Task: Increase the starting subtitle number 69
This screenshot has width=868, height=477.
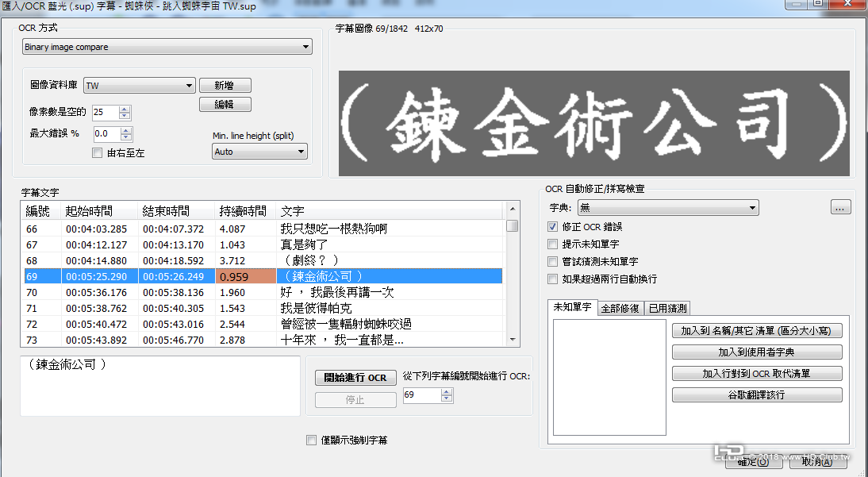Action: [x=447, y=392]
